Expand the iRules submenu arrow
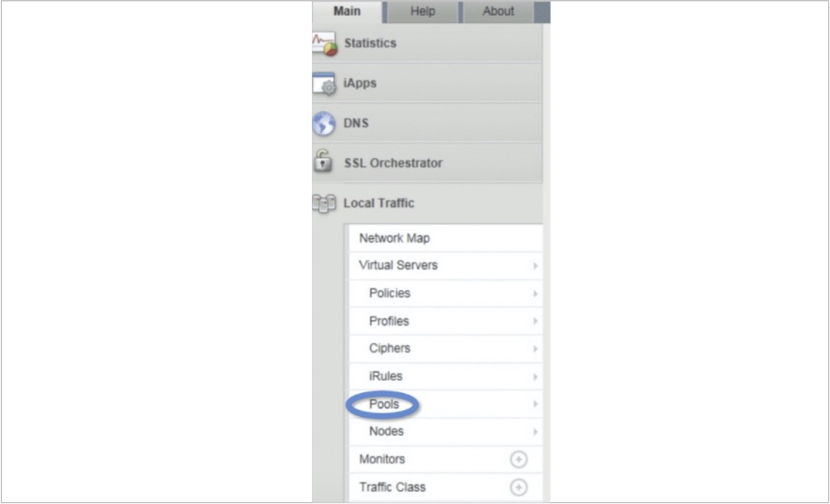 (535, 377)
